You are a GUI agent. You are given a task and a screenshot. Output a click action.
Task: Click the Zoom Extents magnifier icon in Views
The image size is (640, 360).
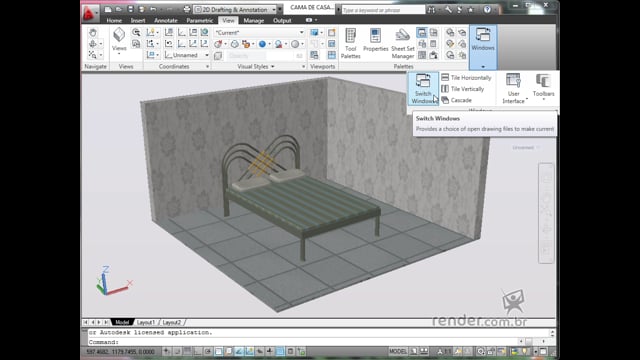click(136, 33)
